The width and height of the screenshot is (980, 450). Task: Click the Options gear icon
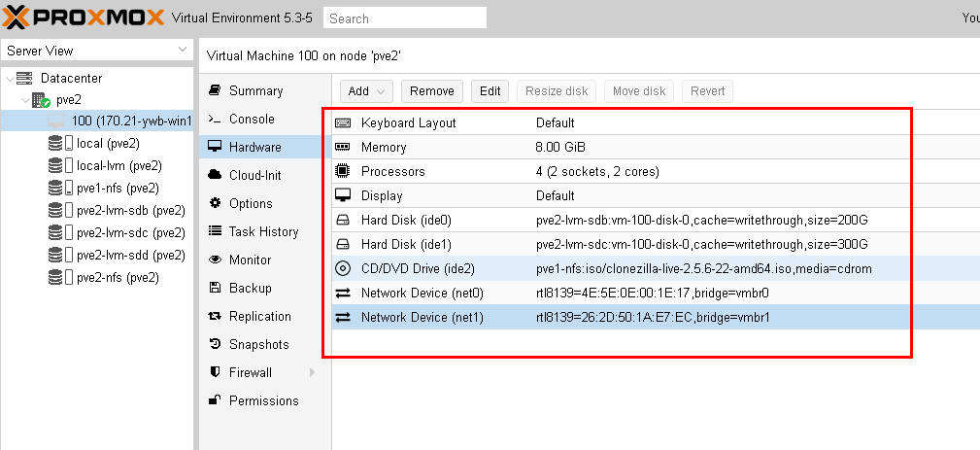point(216,203)
